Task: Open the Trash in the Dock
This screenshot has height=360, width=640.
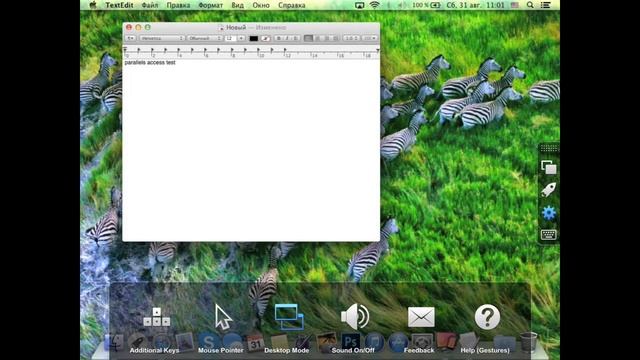Action: 529,342
